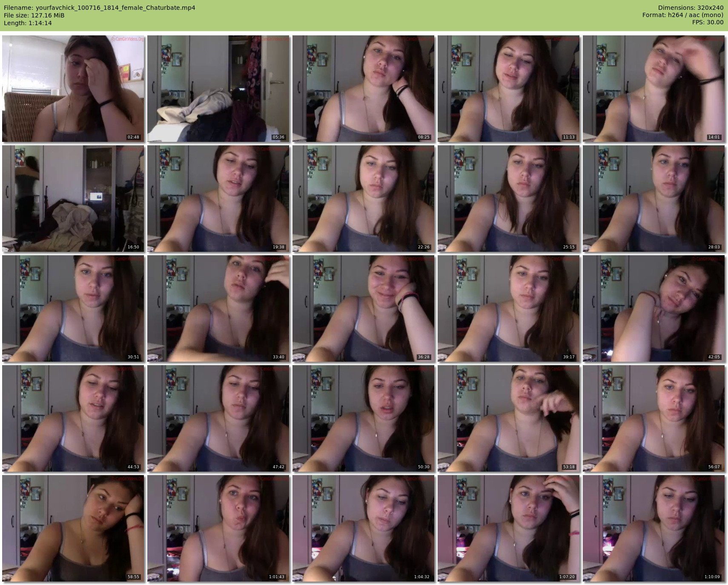728x585 pixels.
Task: Click the thumbnail marked 58:55
Action: coord(73,528)
